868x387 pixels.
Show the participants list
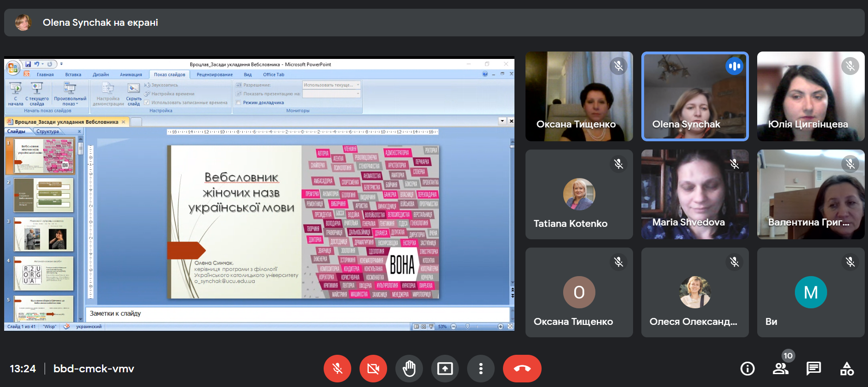click(x=780, y=369)
